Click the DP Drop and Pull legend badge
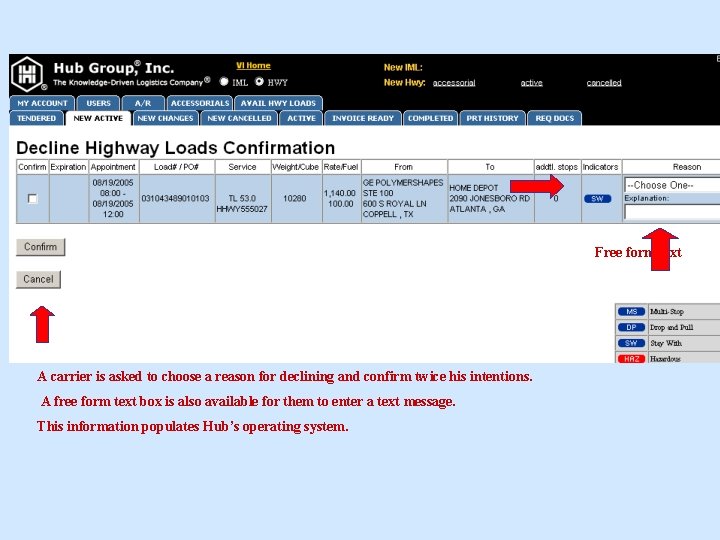The height and width of the screenshot is (540, 720). click(x=631, y=327)
